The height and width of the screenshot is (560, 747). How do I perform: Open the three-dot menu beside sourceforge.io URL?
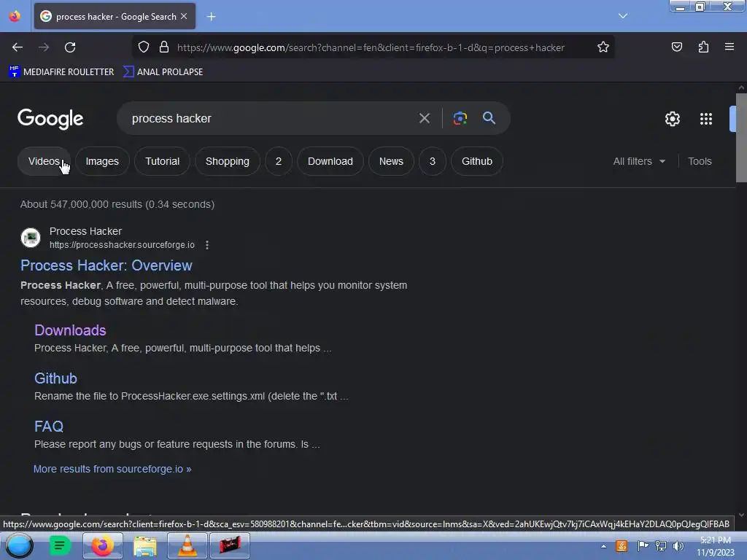206,245
